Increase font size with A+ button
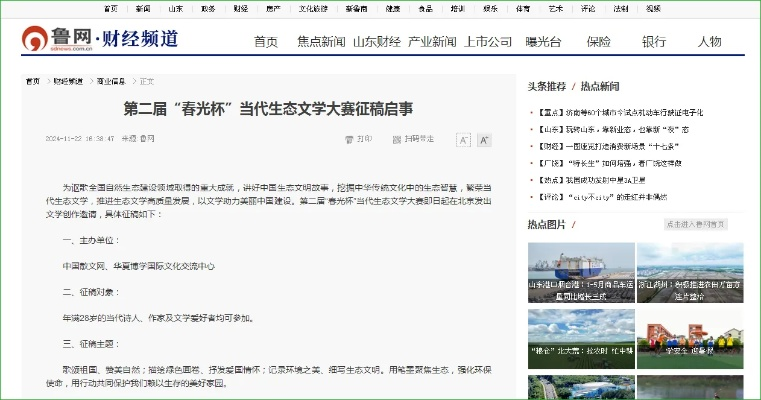The width and height of the screenshot is (761, 400). 484,139
